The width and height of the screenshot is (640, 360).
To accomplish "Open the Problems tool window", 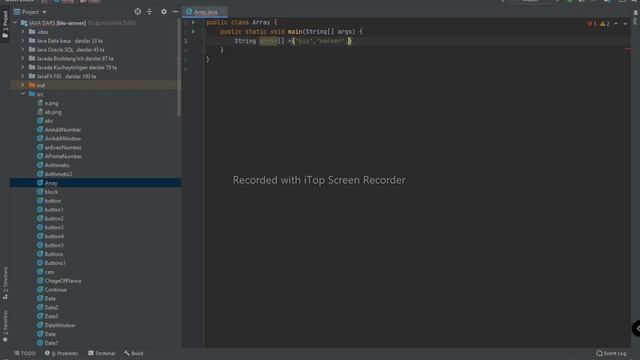I will pos(62,353).
